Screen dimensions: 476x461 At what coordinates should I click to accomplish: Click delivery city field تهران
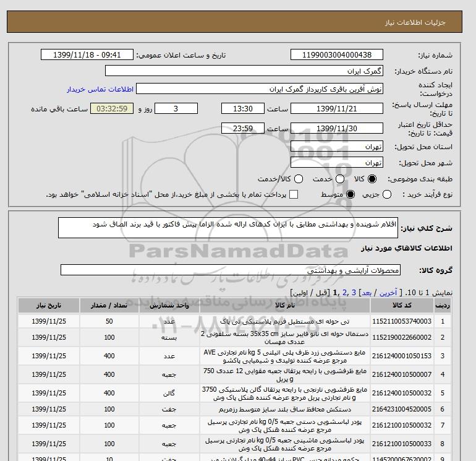coord(337,163)
